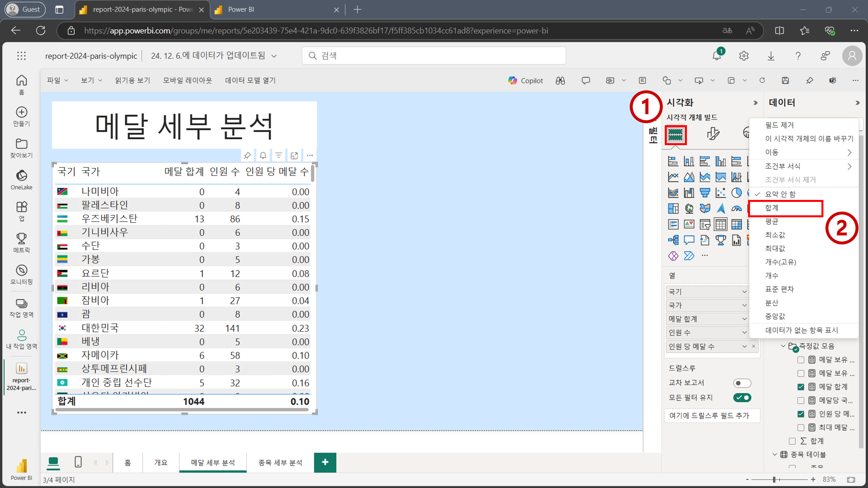Screen dimensions: 868x488
Task: Click the filter icon above the table visual
Action: 278,155
